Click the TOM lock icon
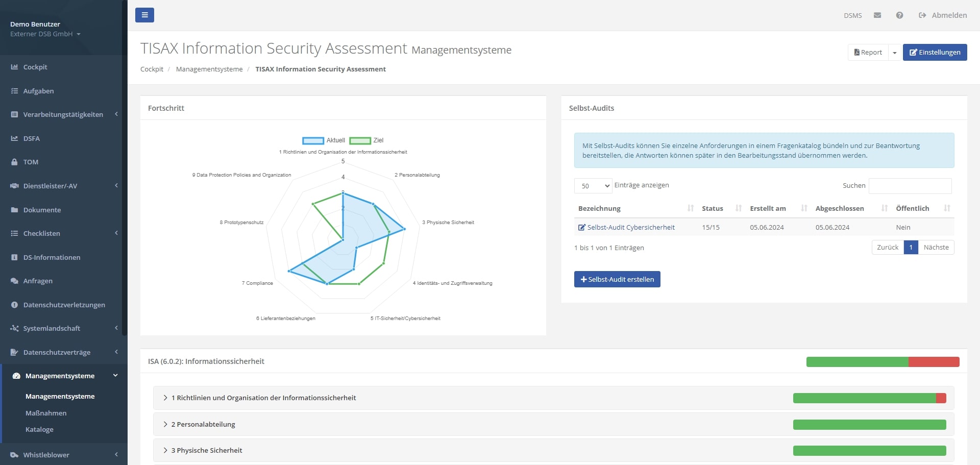The width and height of the screenshot is (980, 465). click(x=14, y=162)
